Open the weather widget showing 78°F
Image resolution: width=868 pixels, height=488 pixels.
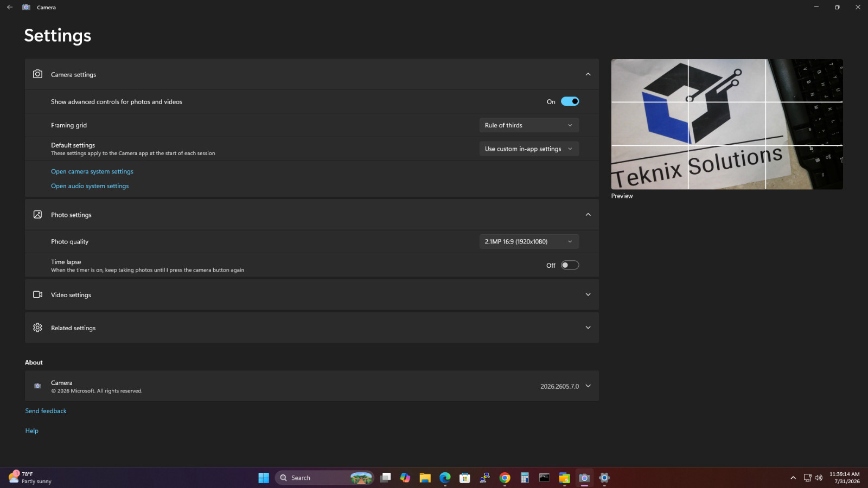(x=30, y=478)
